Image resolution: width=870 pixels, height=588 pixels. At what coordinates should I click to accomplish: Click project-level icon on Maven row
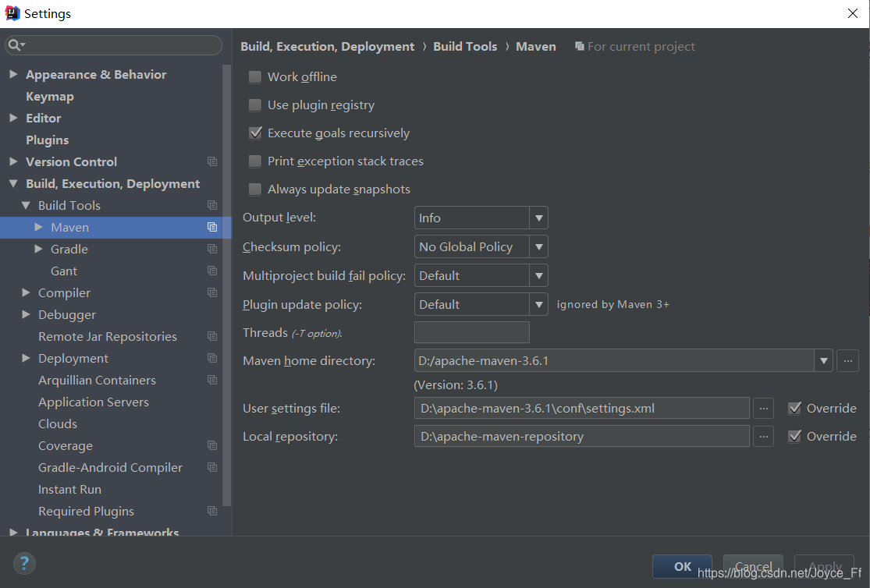(212, 227)
